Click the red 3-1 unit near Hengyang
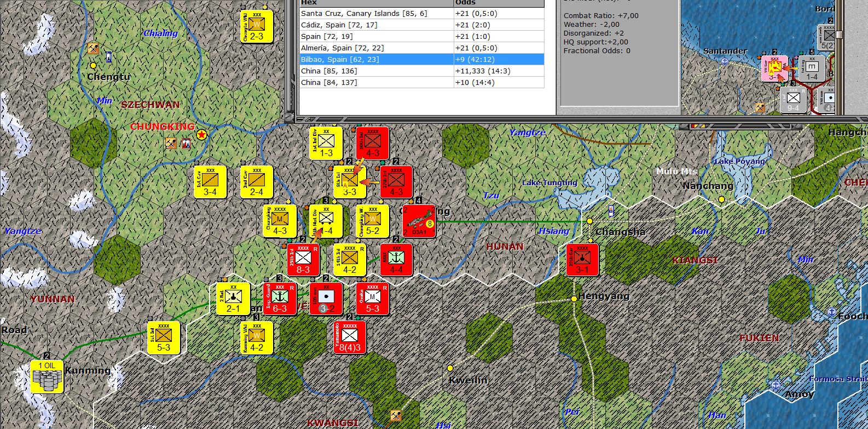 point(582,260)
